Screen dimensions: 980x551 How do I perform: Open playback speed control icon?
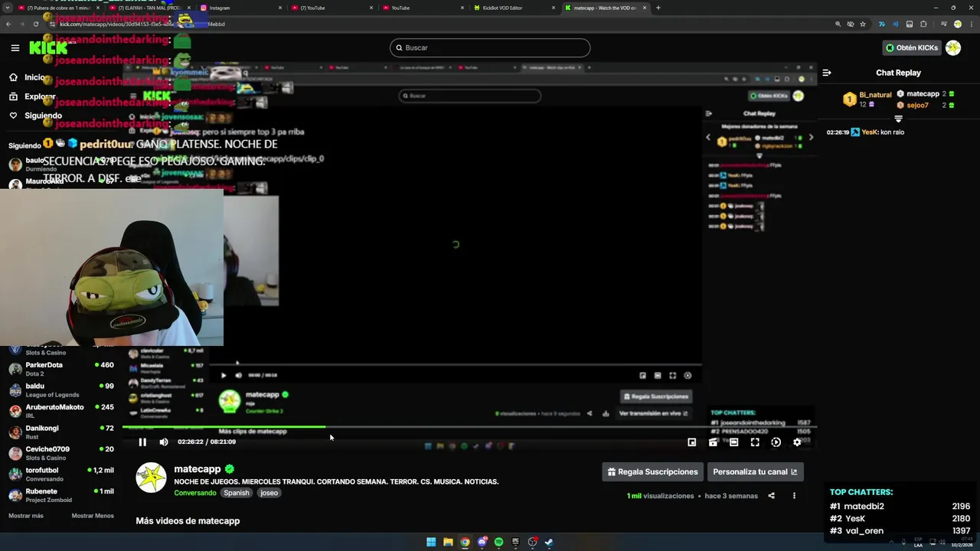pos(776,442)
